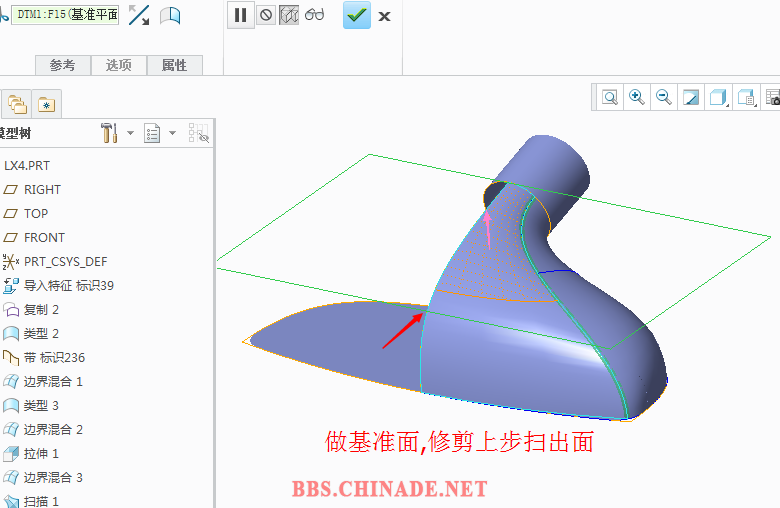Open the display style cube icon
This screenshot has height=508, width=780.
tap(718, 97)
